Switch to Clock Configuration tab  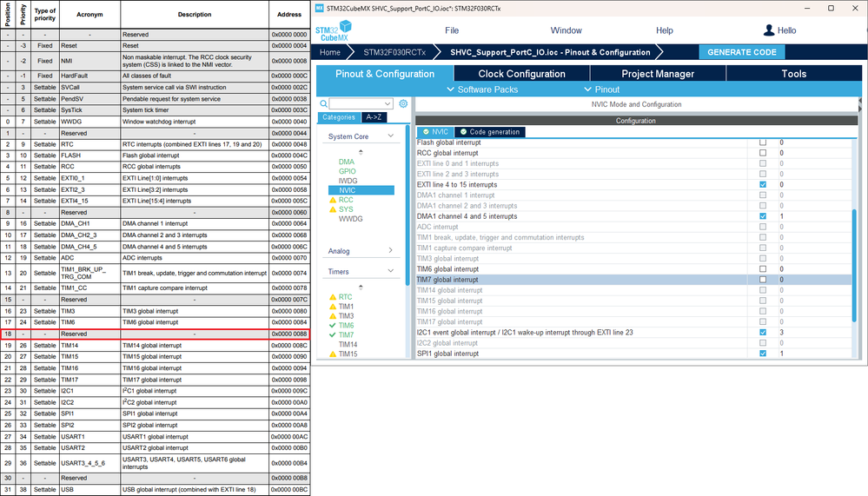click(521, 74)
